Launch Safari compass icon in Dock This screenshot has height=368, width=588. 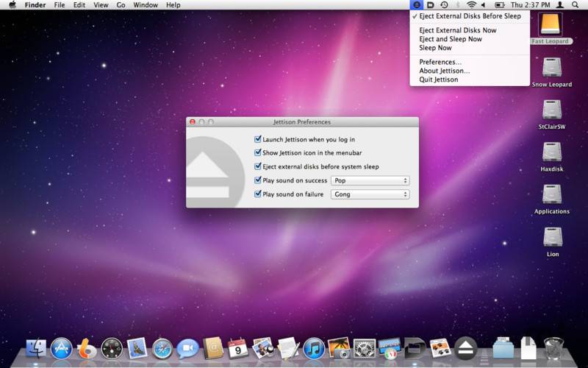point(162,348)
